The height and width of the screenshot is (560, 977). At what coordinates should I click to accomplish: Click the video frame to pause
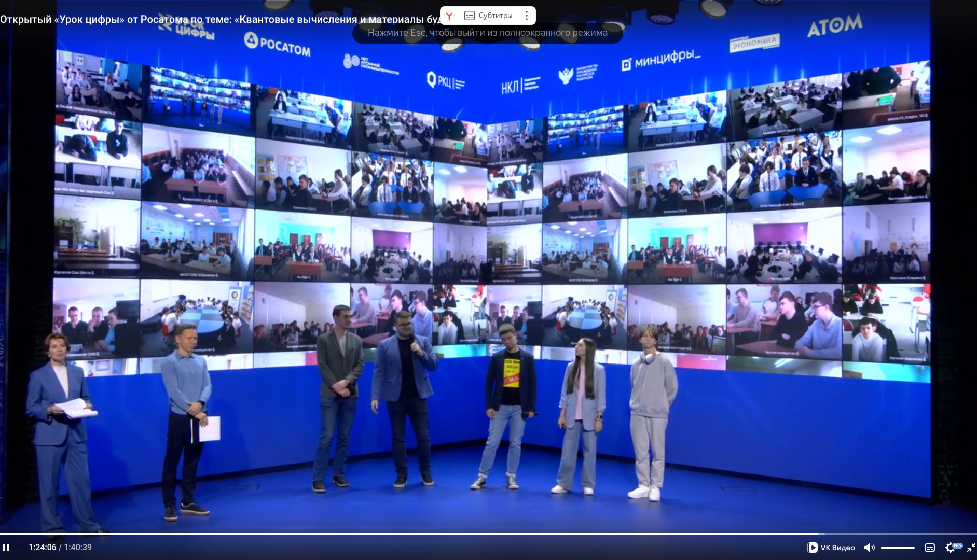[x=488, y=280]
